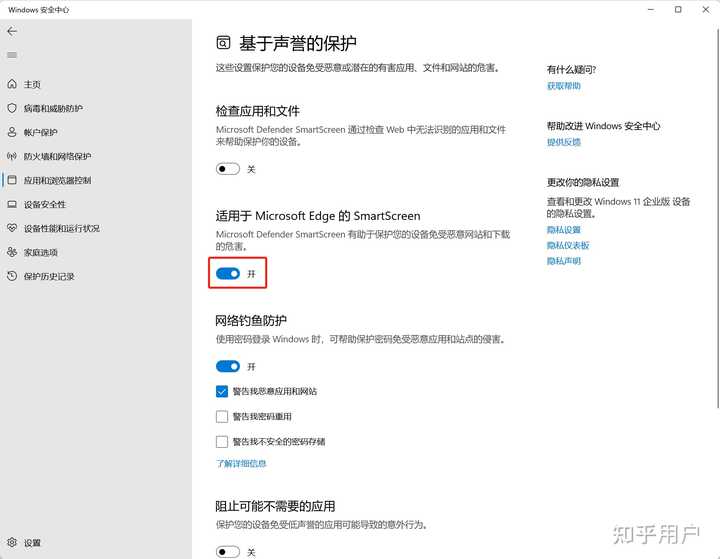Open the hamburger navigation menu icon
The image size is (720, 559).
(x=12, y=55)
